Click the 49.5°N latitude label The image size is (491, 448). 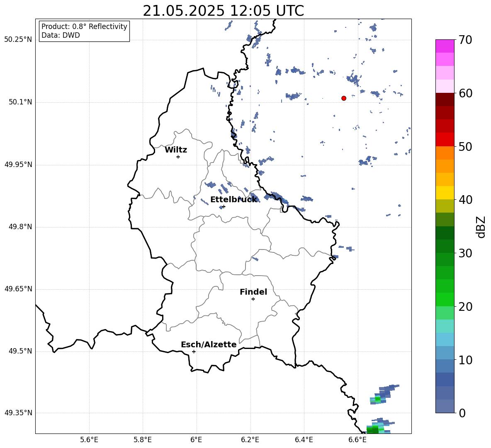click(20, 351)
